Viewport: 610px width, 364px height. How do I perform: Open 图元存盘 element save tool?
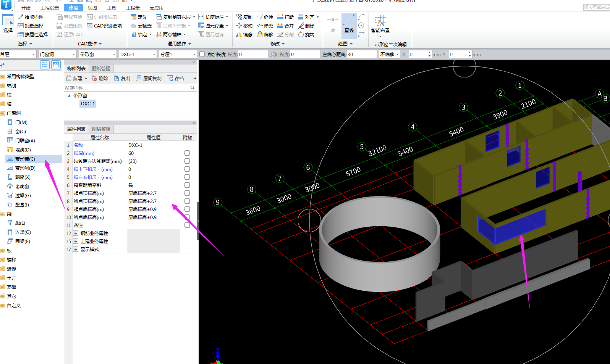tap(213, 26)
